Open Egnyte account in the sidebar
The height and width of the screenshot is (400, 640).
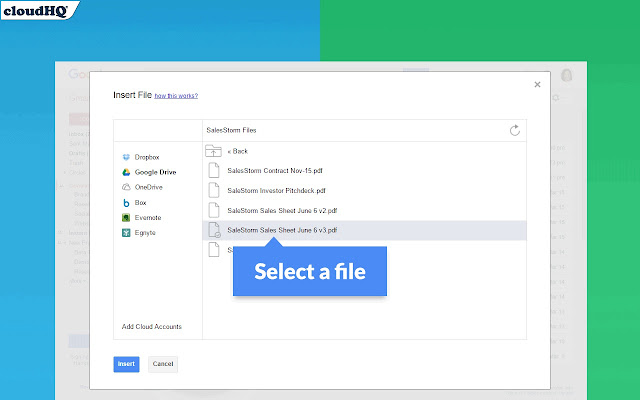[x=145, y=233]
